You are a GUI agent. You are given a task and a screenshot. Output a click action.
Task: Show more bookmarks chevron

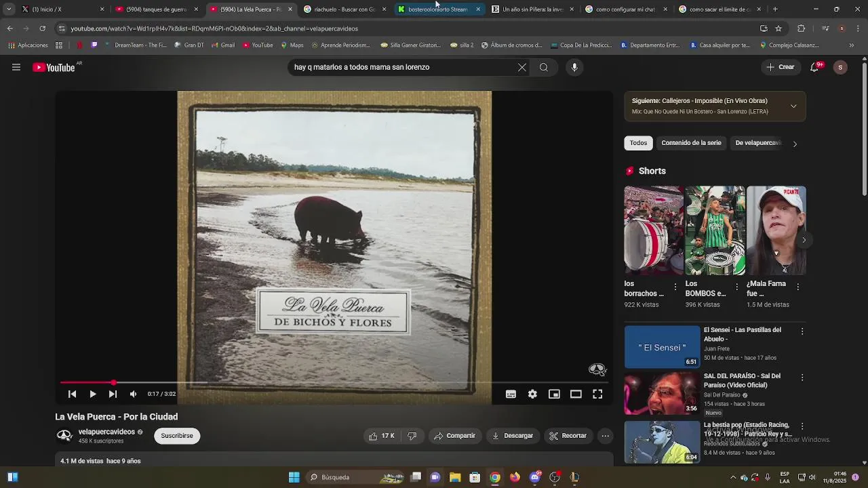pyautogui.click(x=852, y=45)
